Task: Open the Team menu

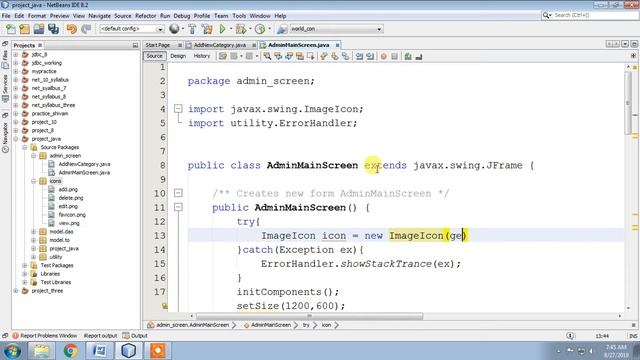Action: tap(221, 16)
